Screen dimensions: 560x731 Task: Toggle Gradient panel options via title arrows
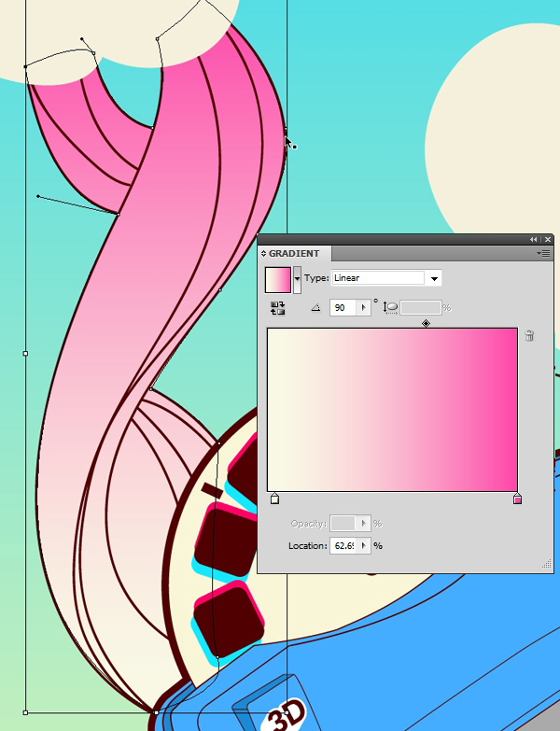tap(264, 254)
